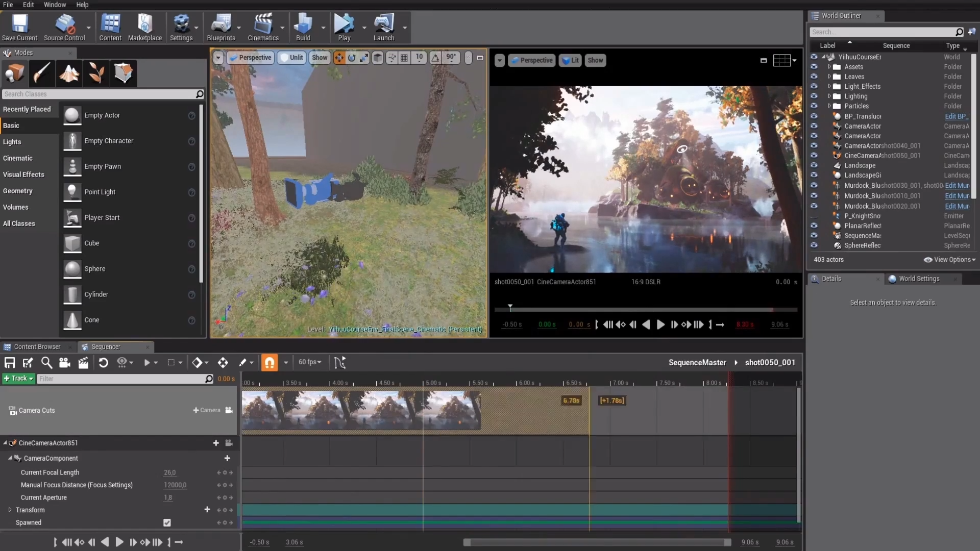Click the translate gizmo icon in viewport toolbar
This screenshot has height=551, width=980.
coord(339,58)
